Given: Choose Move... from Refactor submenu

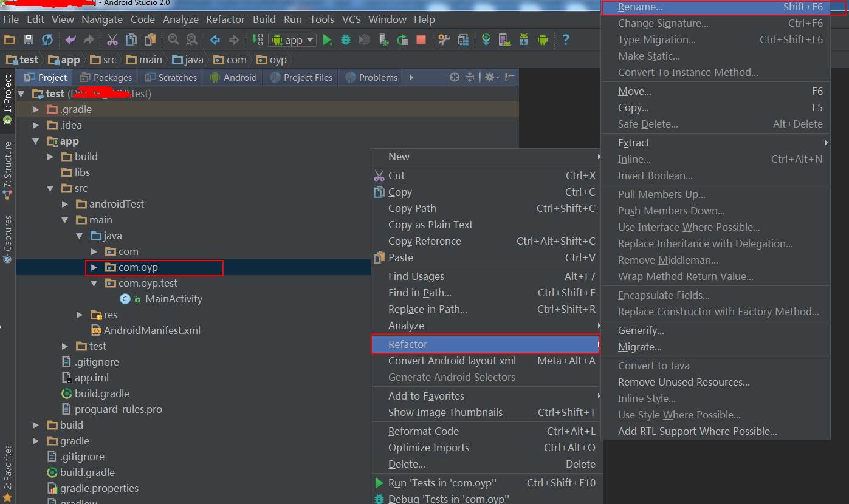Looking at the screenshot, I should 715,91.
